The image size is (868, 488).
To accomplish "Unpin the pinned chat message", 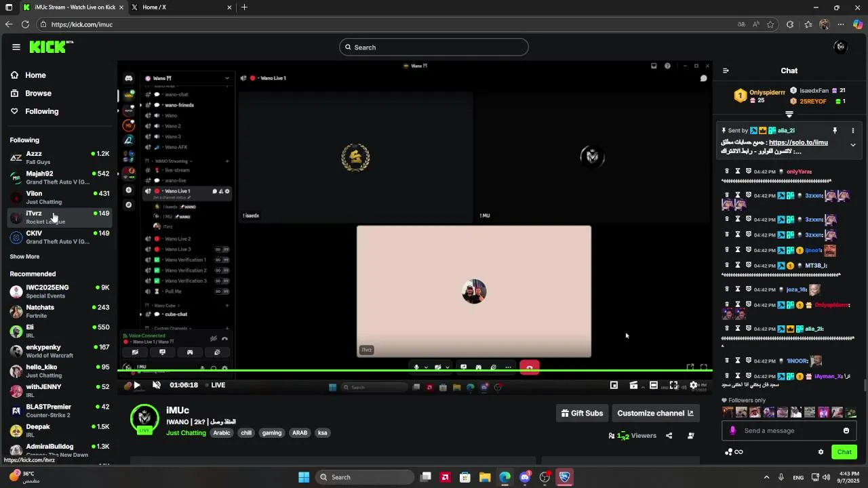I will (835, 130).
